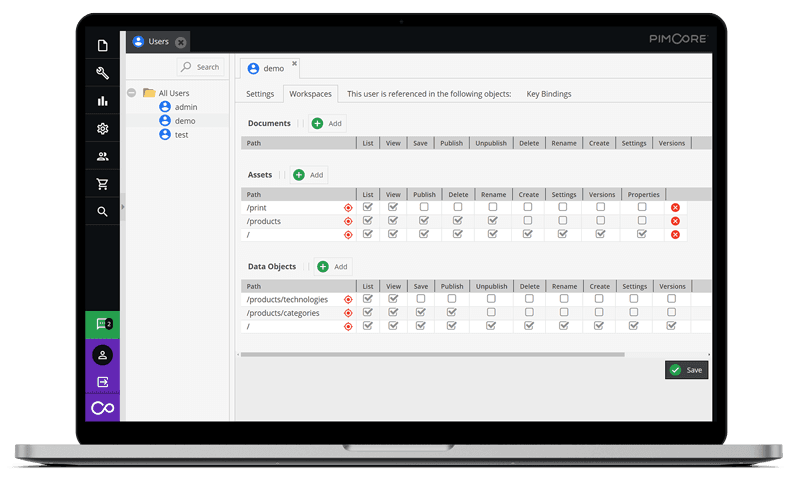Toggle Delete checkbox for /products asset
Screen dimensions: 800x487
pos(458,220)
